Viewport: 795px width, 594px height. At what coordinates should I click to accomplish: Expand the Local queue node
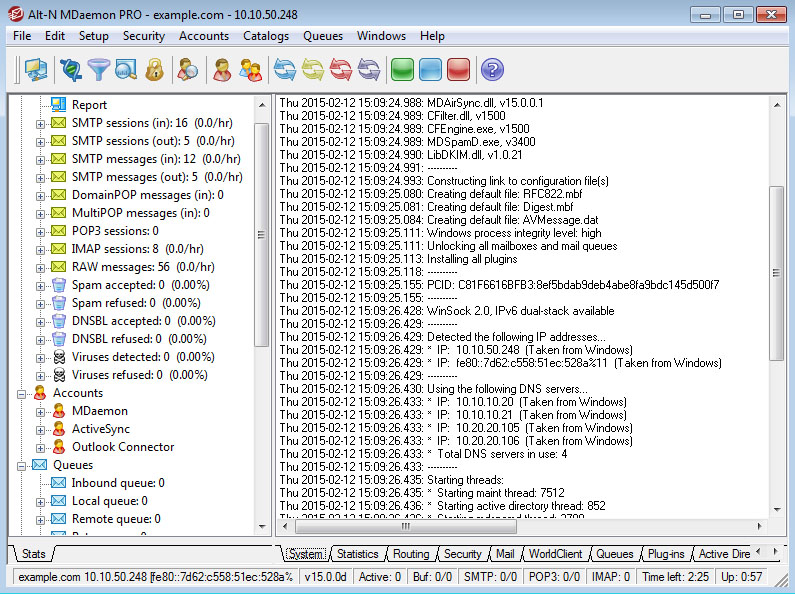point(40,502)
